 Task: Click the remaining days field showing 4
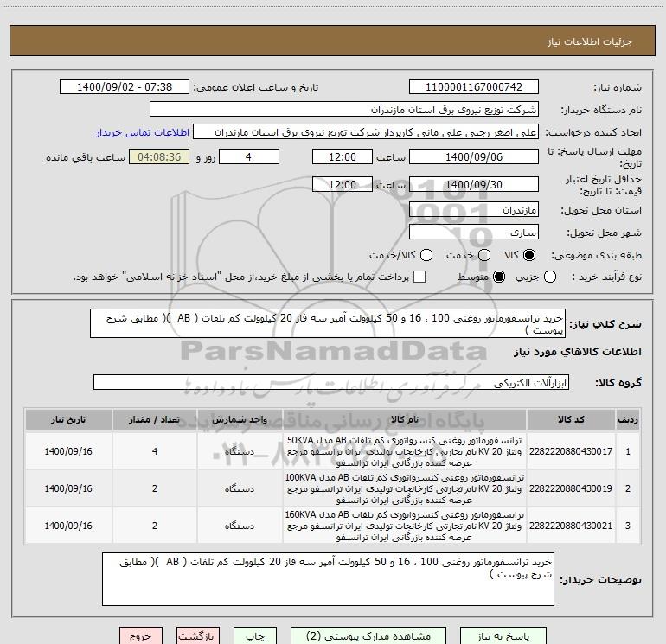tap(249, 156)
